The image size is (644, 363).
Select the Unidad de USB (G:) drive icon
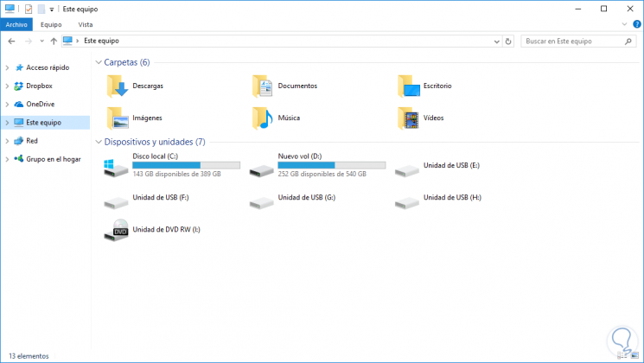click(x=262, y=202)
